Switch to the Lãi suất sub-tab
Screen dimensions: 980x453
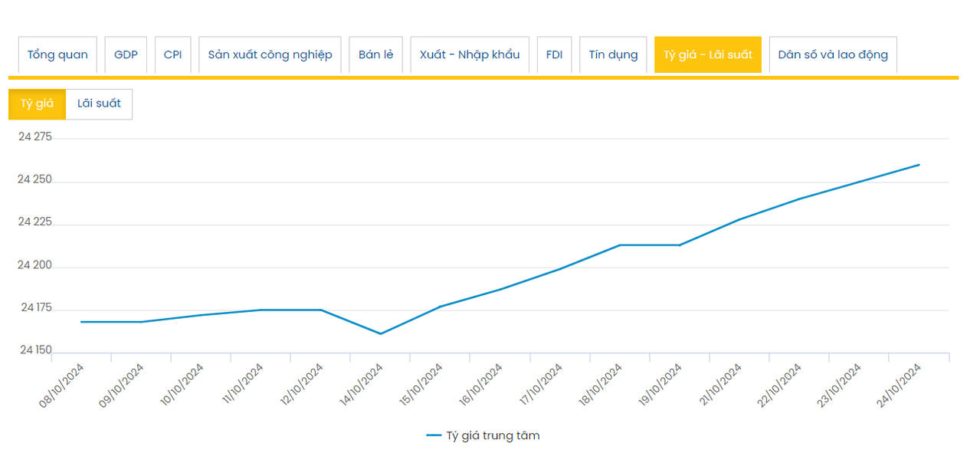[99, 103]
